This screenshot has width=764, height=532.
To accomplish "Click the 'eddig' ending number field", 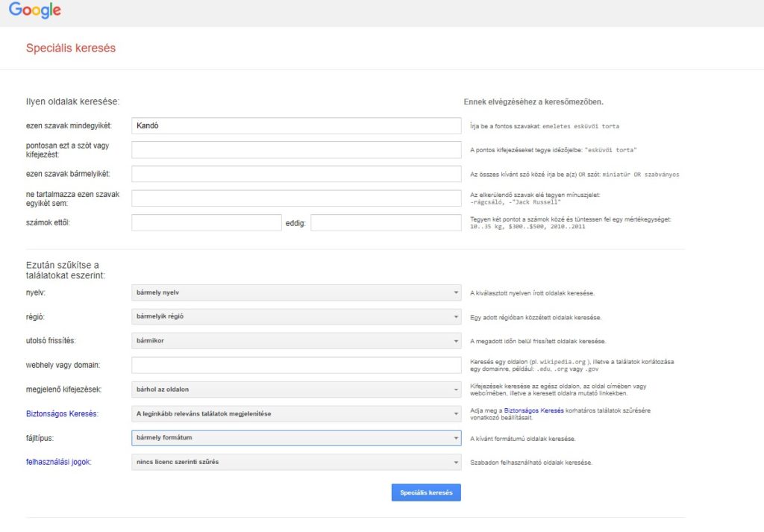I will click(386, 222).
